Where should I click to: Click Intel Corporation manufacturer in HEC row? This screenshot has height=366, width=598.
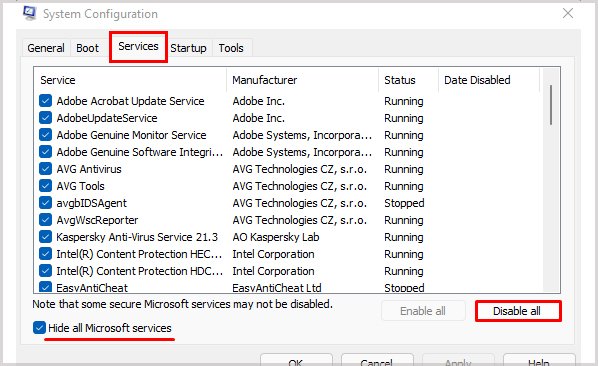pos(273,254)
